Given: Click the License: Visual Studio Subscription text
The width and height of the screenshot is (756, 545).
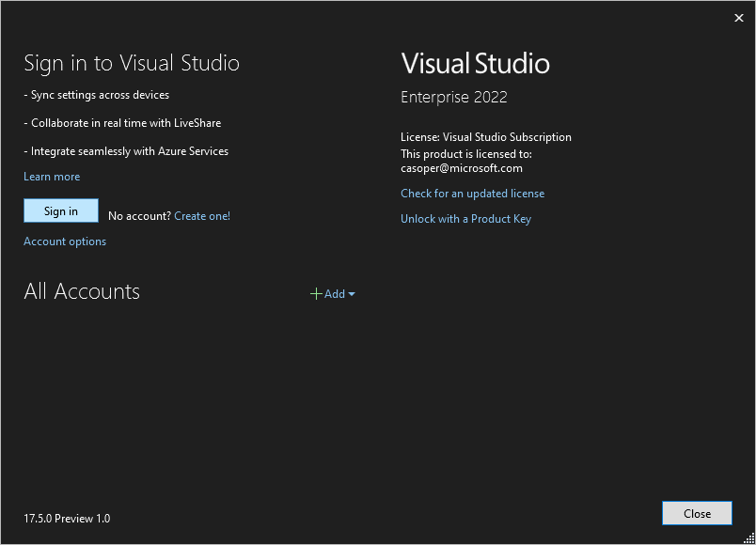Looking at the screenshot, I should (486, 137).
